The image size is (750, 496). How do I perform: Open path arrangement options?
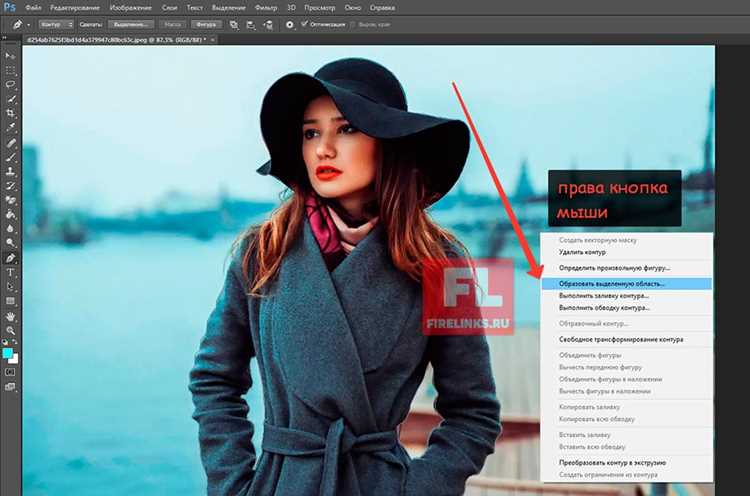(x=268, y=24)
